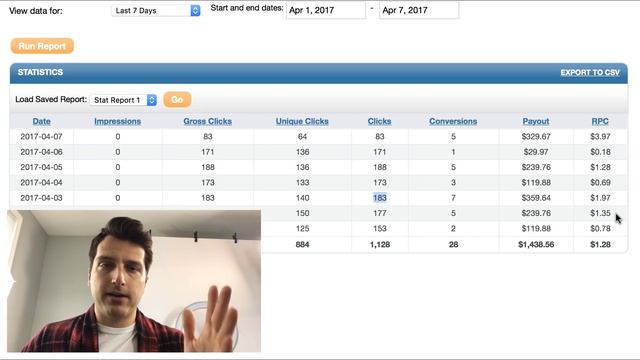Click the date cell 2017-04-07

42,137
